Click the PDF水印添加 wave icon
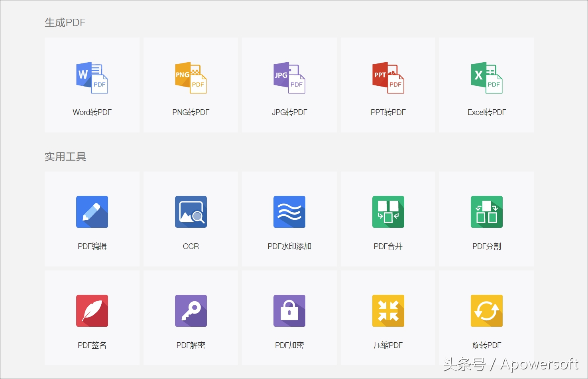Image resolution: width=588 pixels, height=379 pixels. (x=289, y=212)
